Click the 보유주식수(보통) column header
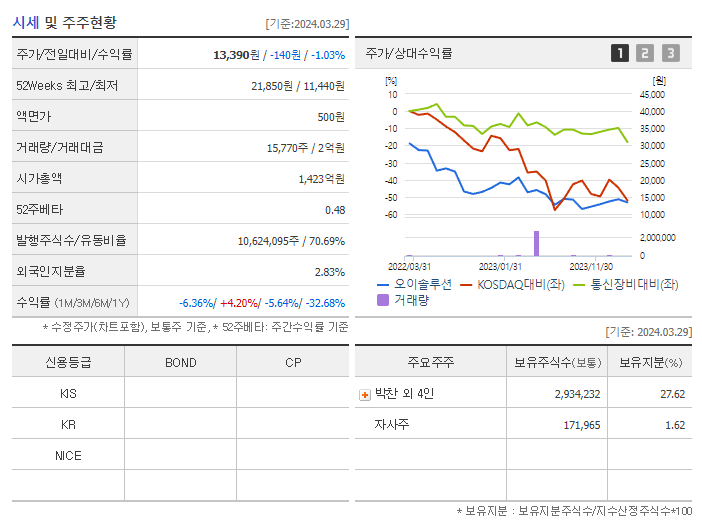Viewport: 702px width, 525px height. pyautogui.click(x=557, y=362)
